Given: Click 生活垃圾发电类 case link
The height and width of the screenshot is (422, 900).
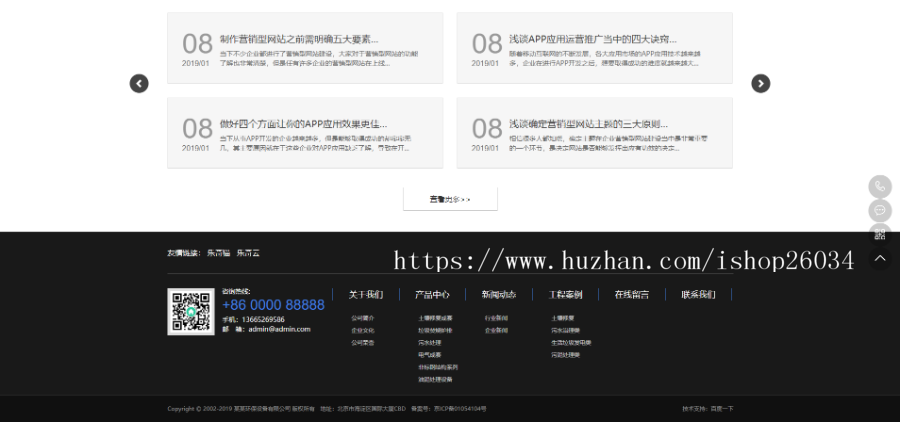Looking at the screenshot, I should [x=571, y=343].
